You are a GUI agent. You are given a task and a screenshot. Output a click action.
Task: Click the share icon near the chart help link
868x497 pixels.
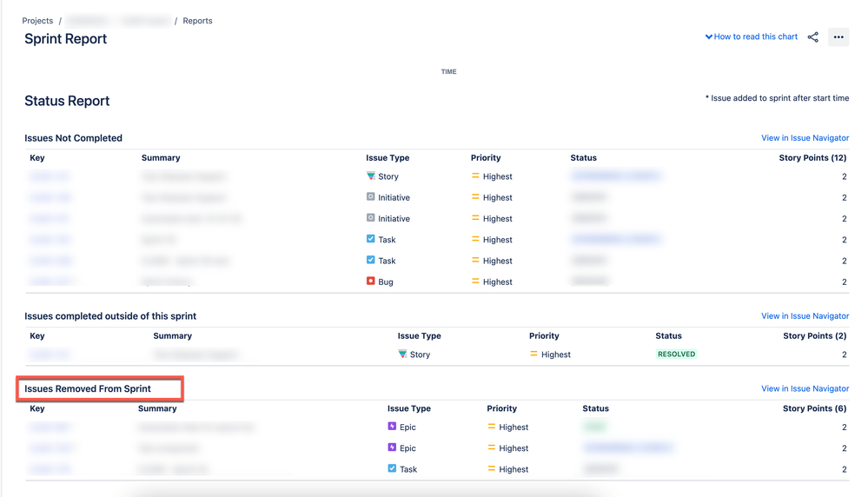(x=812, y=37)
